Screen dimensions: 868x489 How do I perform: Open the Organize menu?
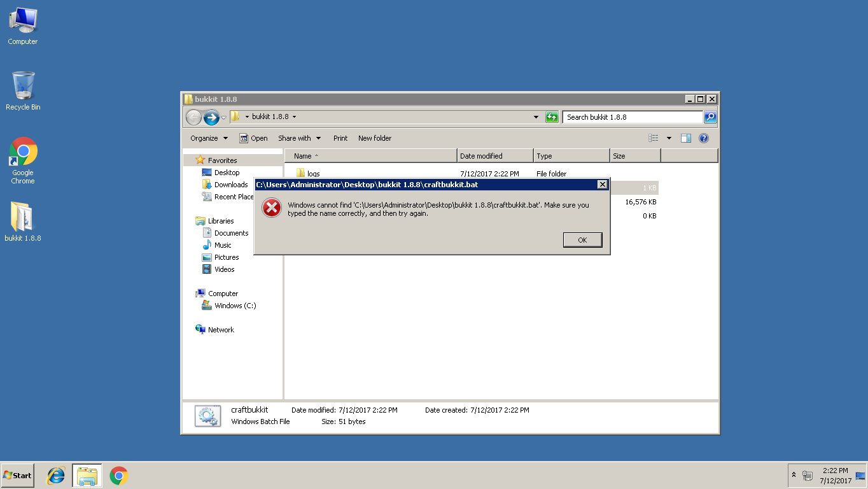[209, 138]
